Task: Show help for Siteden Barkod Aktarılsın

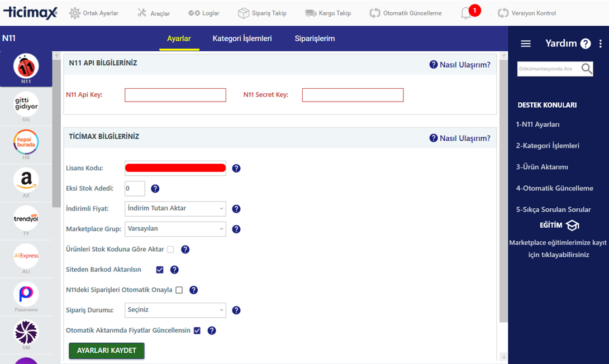Action: (x=174, y=269)
